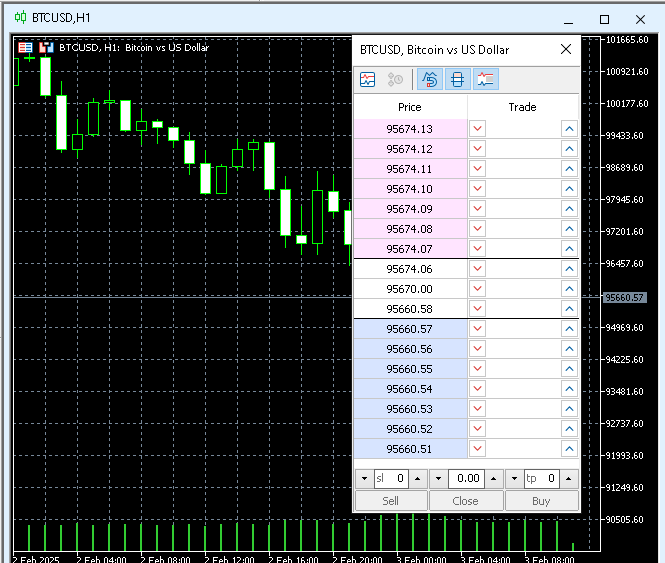665x563 pixels.
Task: Increase the stop loss (sl) value
Action: [x=418, y=479]
